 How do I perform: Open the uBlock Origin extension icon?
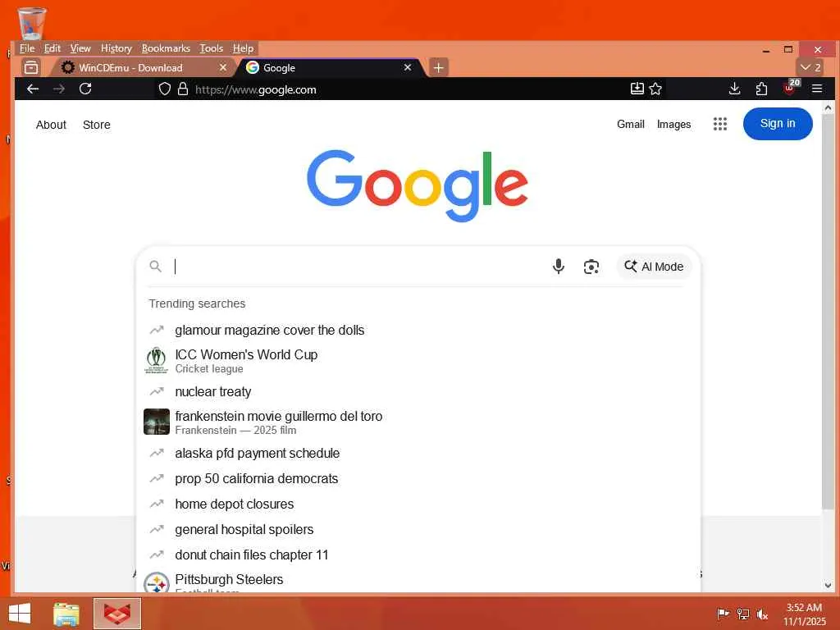[790, 88]
